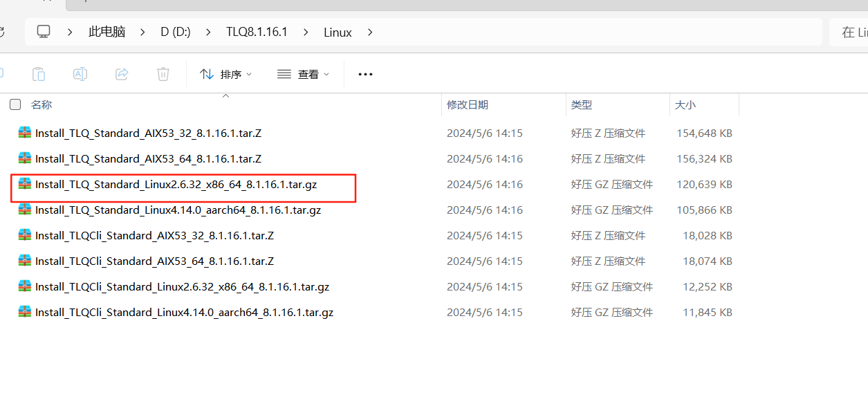Sort by 大小 column header
868x415 pixels.
coord(685,104)
